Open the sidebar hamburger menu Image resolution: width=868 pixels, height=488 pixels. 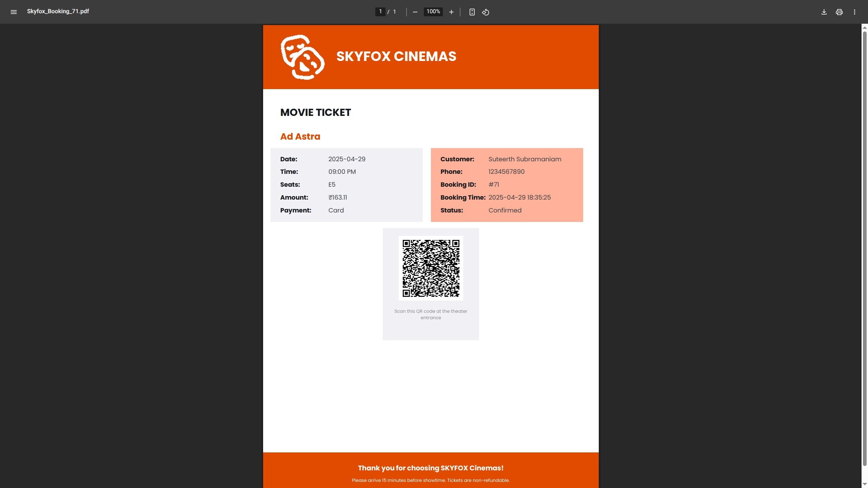click(14, 12)
